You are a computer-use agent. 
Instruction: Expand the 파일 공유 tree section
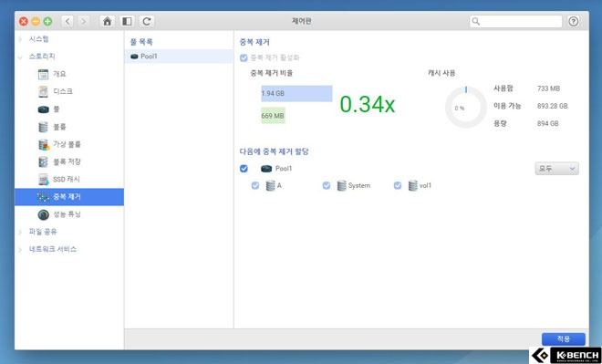click(x=20, y=232)
